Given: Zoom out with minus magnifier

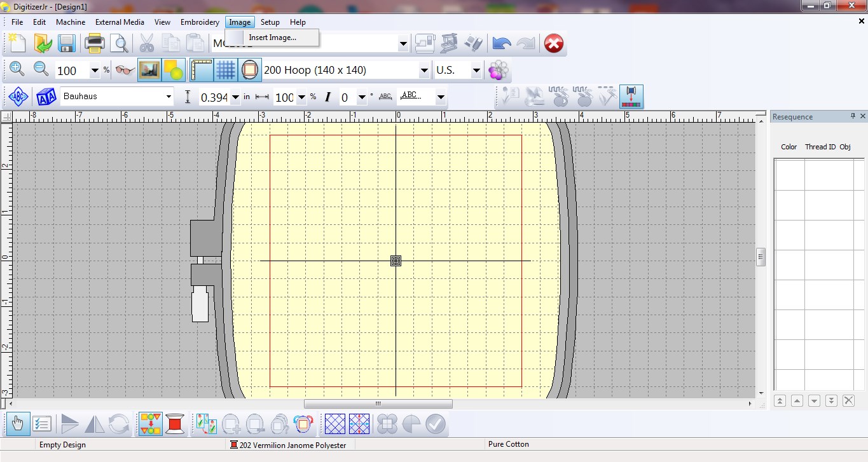Looking at the screenshot, I should [41, 70].
